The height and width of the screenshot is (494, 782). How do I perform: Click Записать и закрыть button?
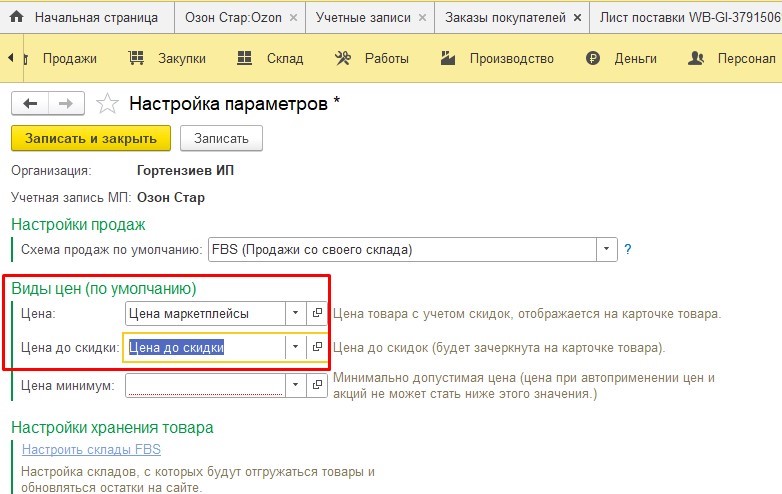coord(91,138)
